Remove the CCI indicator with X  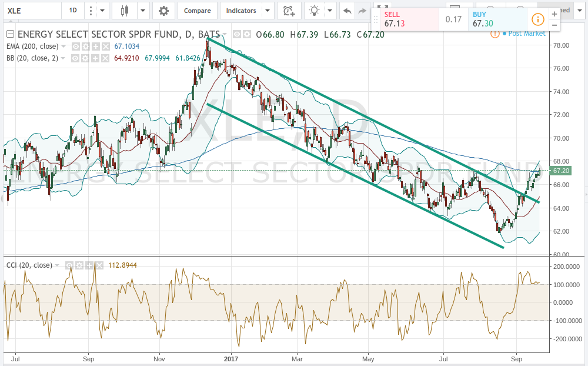click(x=99, y=265)
